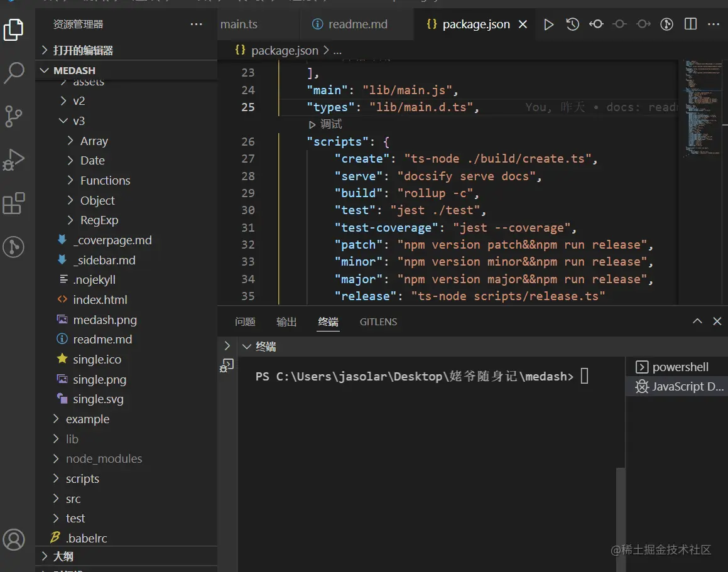This screenshot has height=572, width=728.
Task: Switch to the 输出 panel tab
Action: [286, 322]
